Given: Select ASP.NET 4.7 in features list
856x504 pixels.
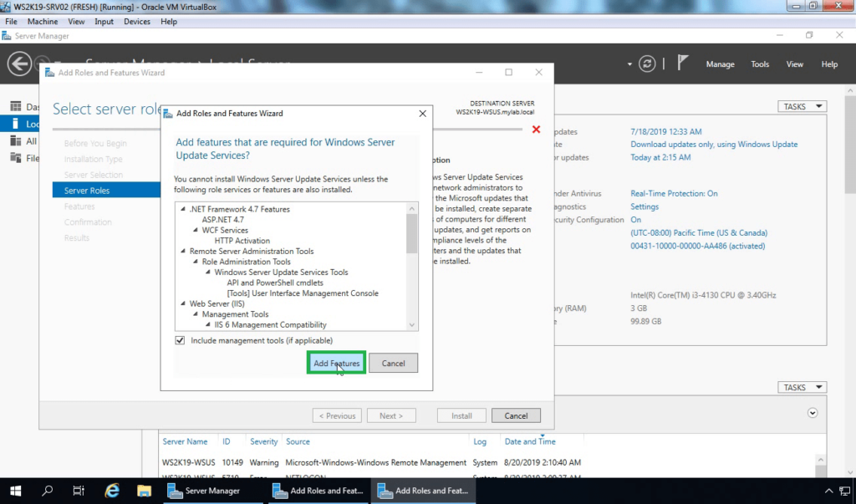Looking at the screenshot, I should coord(222,220).
